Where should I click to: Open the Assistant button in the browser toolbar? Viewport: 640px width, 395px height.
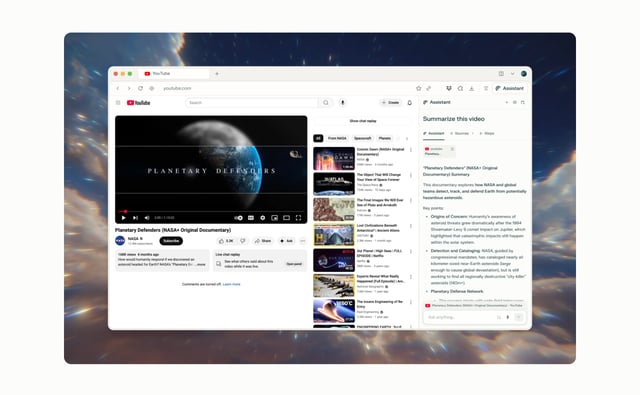pyautogui.click(x=509, y=88)
